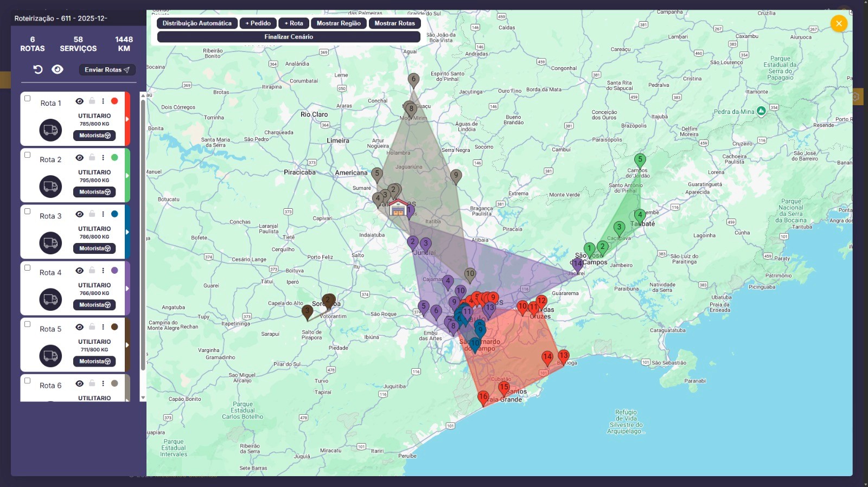Open the Rota 1 truck vehicle icon
This screenshot has height=487, width=868.
(x=50, y=130)
